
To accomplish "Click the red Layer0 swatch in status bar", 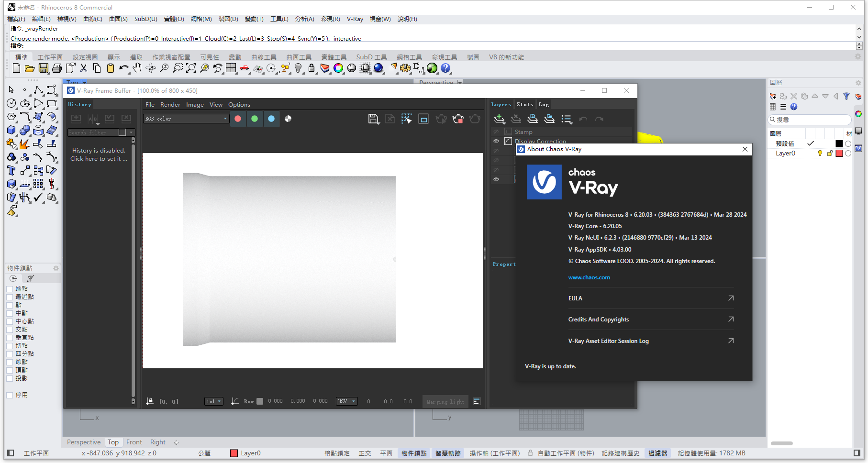I will [234, 453].
